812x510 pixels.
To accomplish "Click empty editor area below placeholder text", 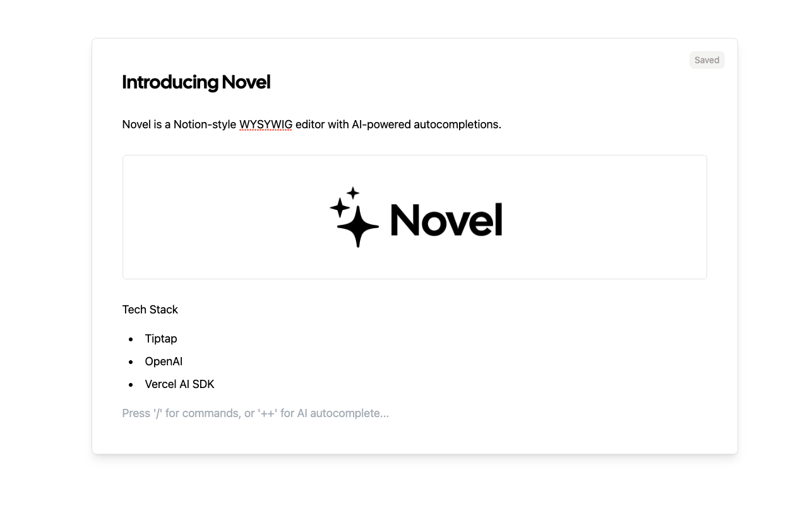I will [414, 437].
